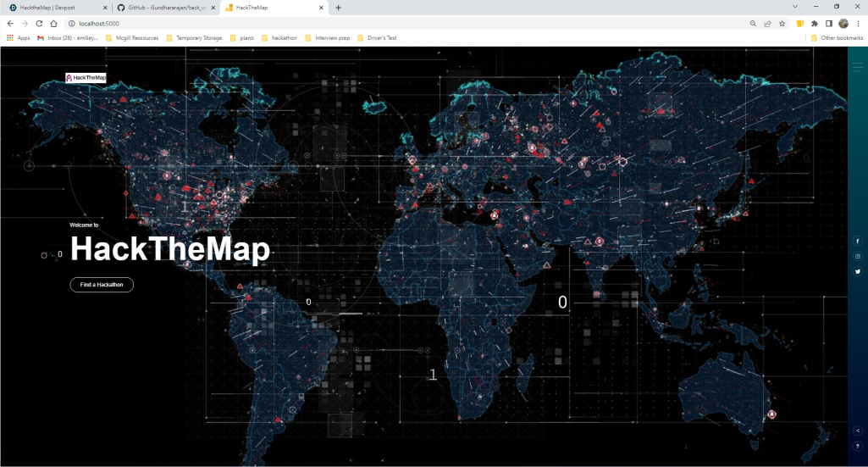Screen dimensions: 868x467
Task: Open the zoom magnifier icon in address bar
Action: (753, 23)
